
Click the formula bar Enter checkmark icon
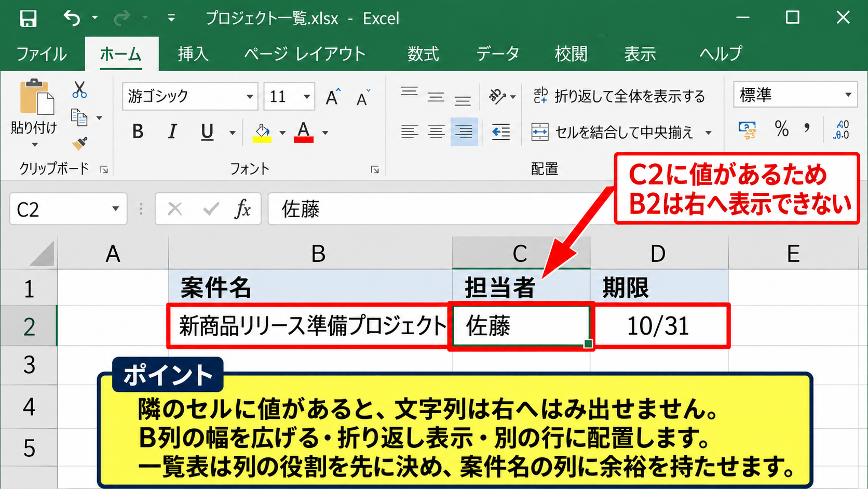pos(211,209)
